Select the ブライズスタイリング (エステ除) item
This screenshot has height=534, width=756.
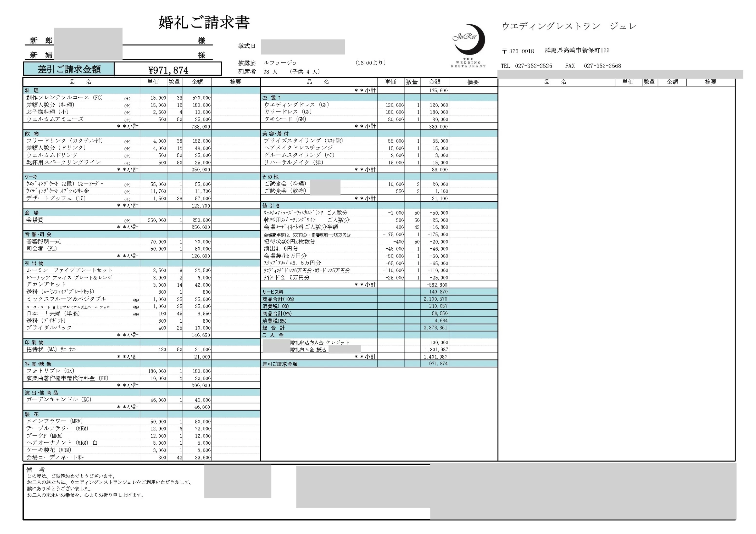[303, 141]
